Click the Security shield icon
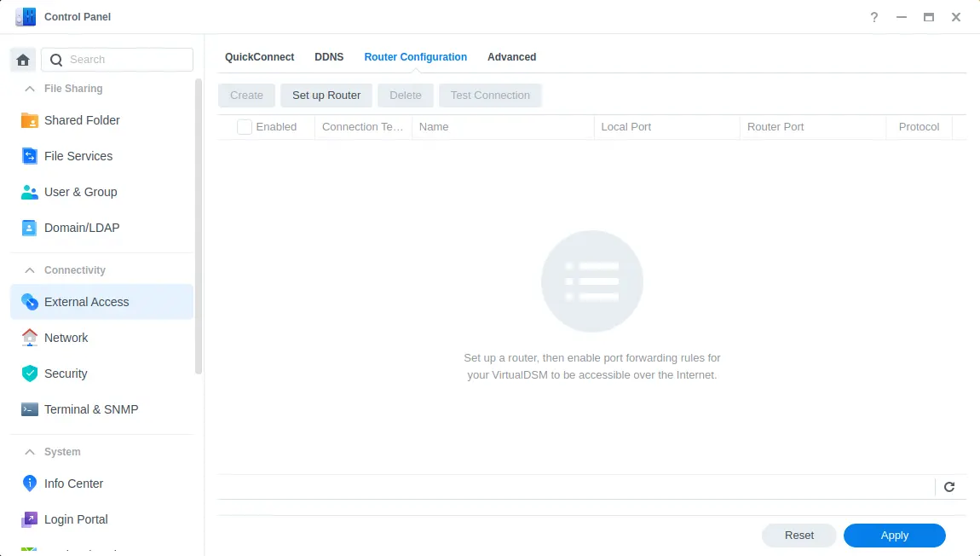Image resolution: width=980 pixels, height=556 pixels. tap(29, 374)
